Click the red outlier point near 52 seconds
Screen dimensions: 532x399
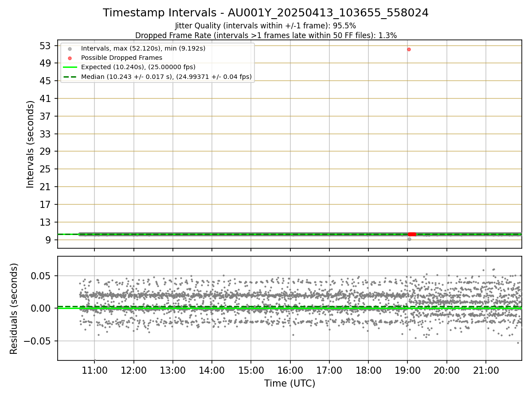(409, 49)
